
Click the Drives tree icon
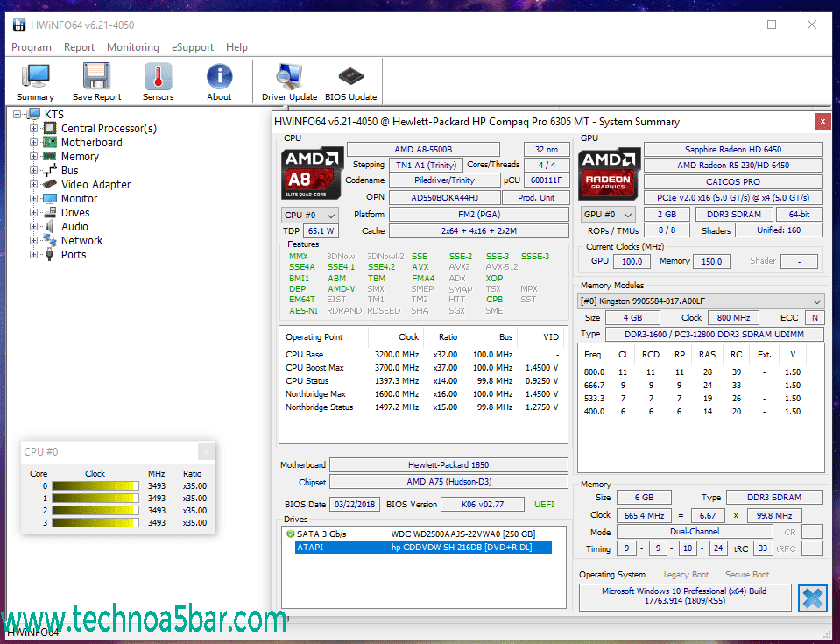[x=49, y=212]
